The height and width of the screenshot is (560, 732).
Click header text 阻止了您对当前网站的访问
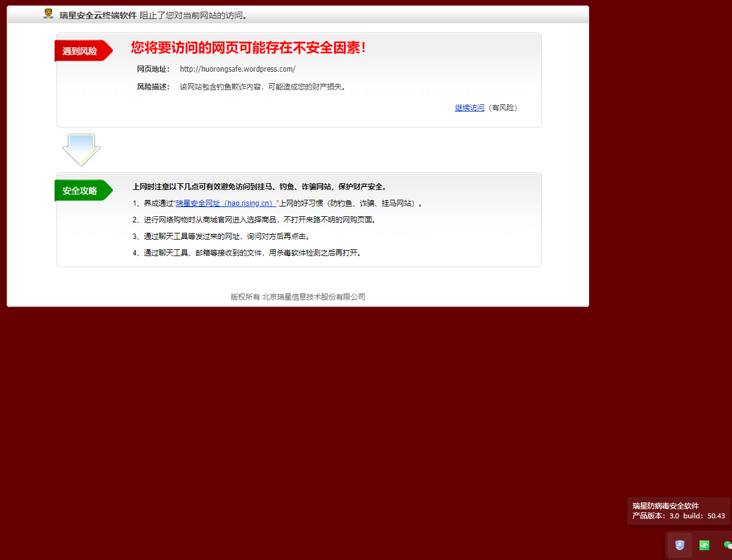click(x=193, y=15)
